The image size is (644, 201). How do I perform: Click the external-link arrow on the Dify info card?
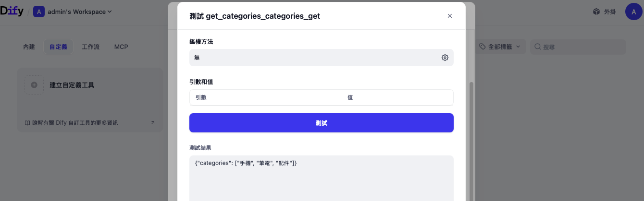click(153, 123)
